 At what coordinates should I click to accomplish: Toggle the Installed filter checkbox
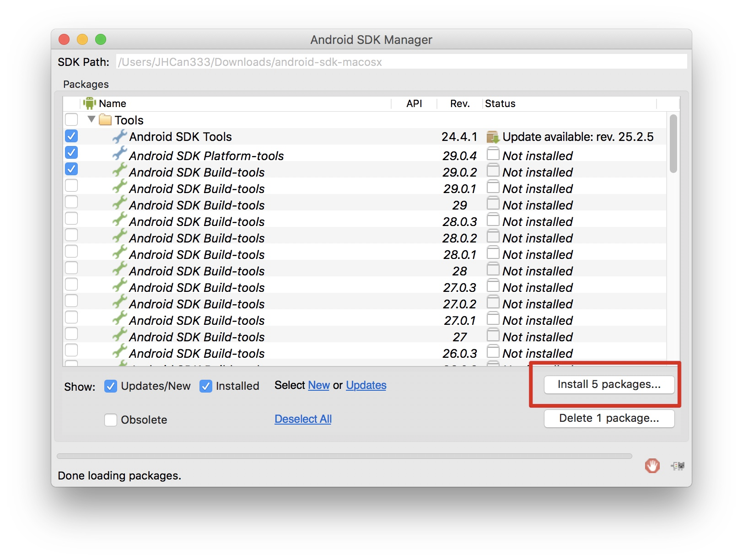206,386
